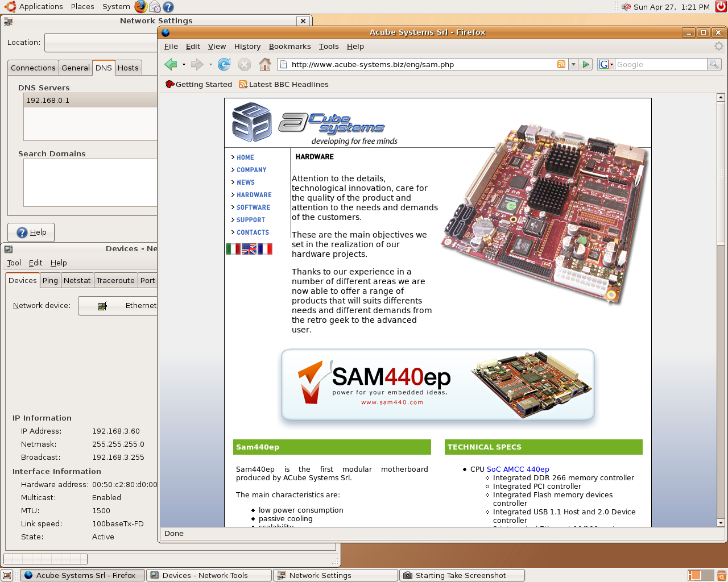Open the Forward button history dropdown arrow

pyautogui.click(x=210, y=64)
